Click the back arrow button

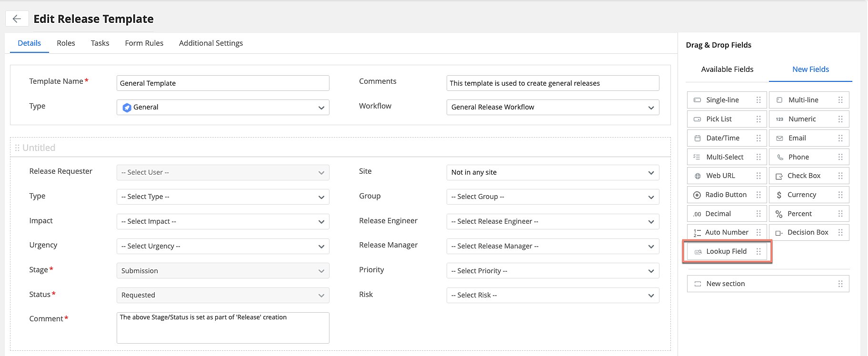point(17,19)
